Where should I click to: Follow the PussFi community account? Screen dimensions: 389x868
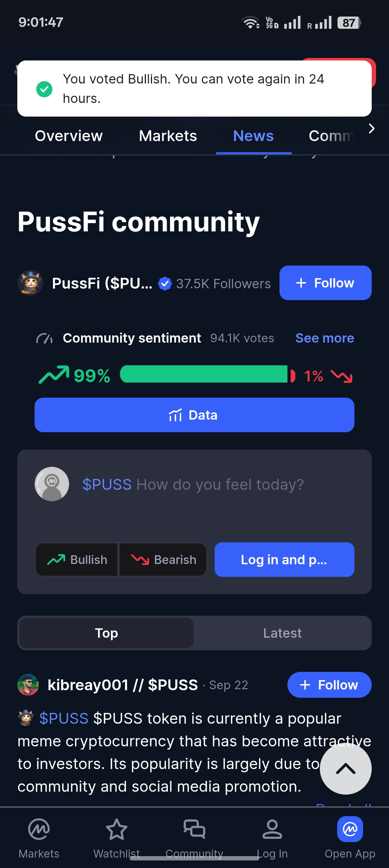[326, 283]
